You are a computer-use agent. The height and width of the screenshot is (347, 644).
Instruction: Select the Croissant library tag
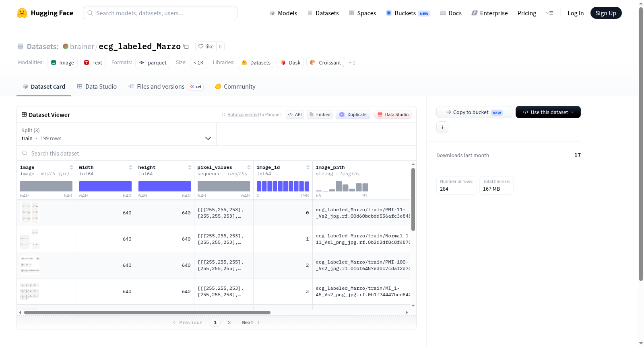click(x=326, y=62)
